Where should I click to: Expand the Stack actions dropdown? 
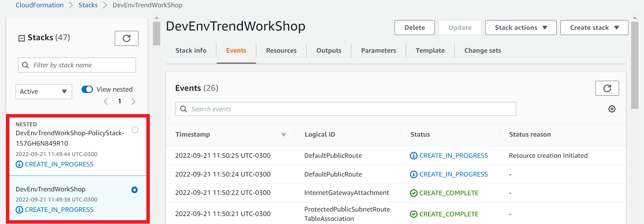pyautogui.click(x=521, y=28)
